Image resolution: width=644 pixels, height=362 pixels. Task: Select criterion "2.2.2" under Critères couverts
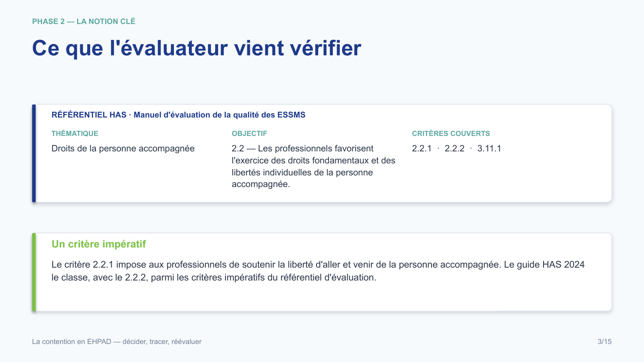tap(455, 148)
